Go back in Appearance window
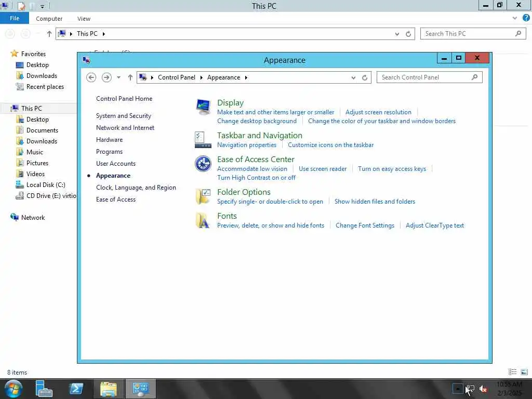This screenshot has height=399, width=532. pyautogui.click(x=91, y=77)
